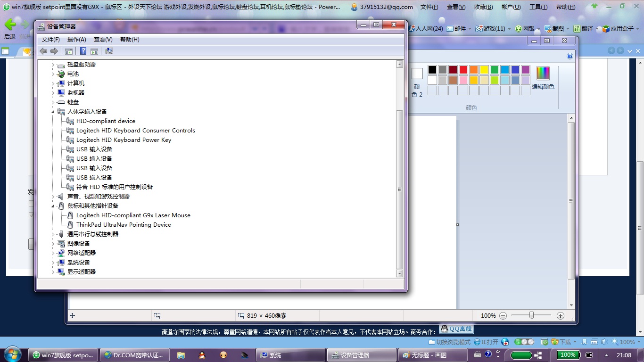Click the 应用盒子 app box icon
The width and height of the screenshot is (644, 362).
(606, 29)
